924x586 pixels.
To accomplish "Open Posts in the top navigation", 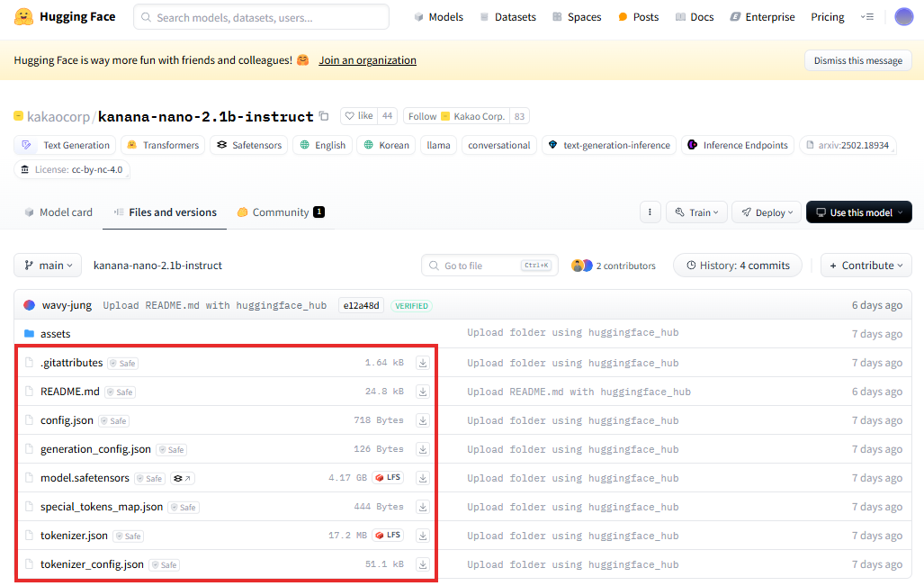I will [x=638, y=17].
